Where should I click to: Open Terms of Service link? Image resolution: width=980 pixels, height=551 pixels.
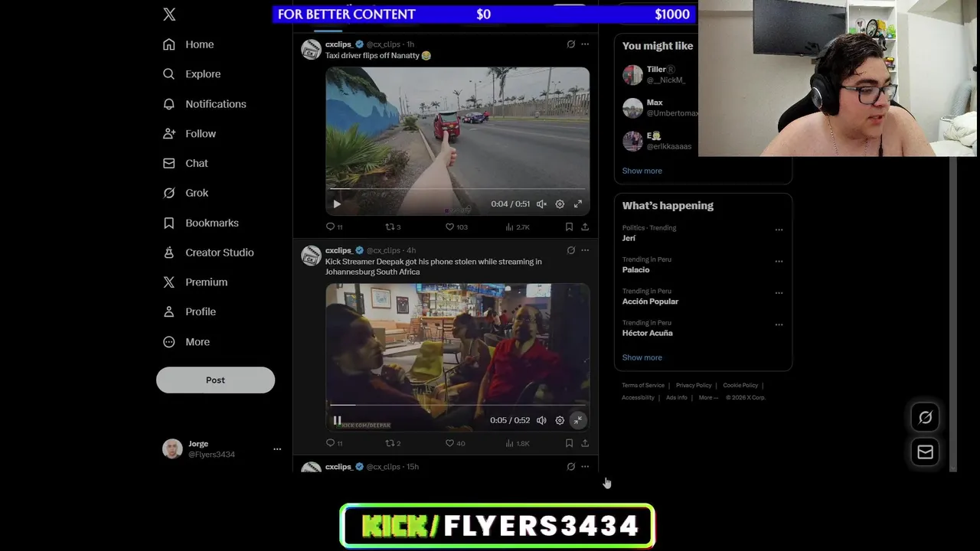pos(643,385)
